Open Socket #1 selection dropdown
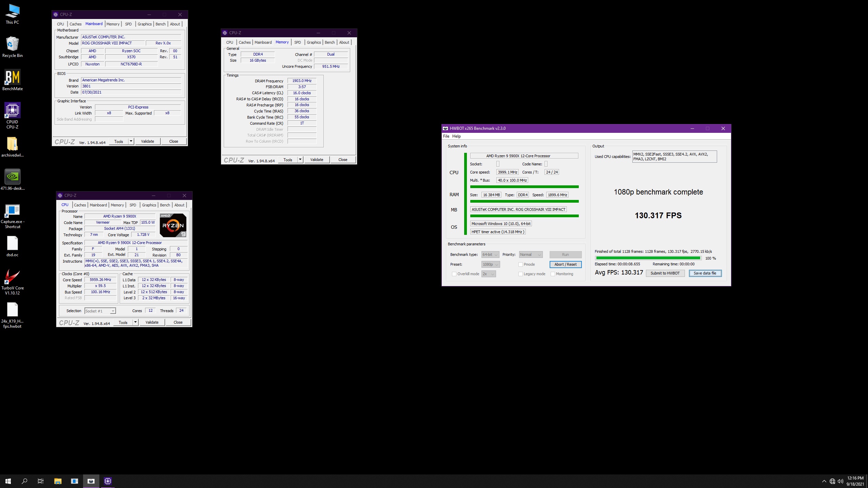 point(100,311)
